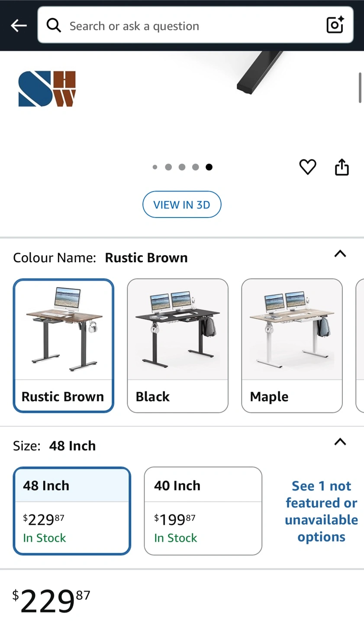
Task: Select the Black colour option
Action: (177, 345)
